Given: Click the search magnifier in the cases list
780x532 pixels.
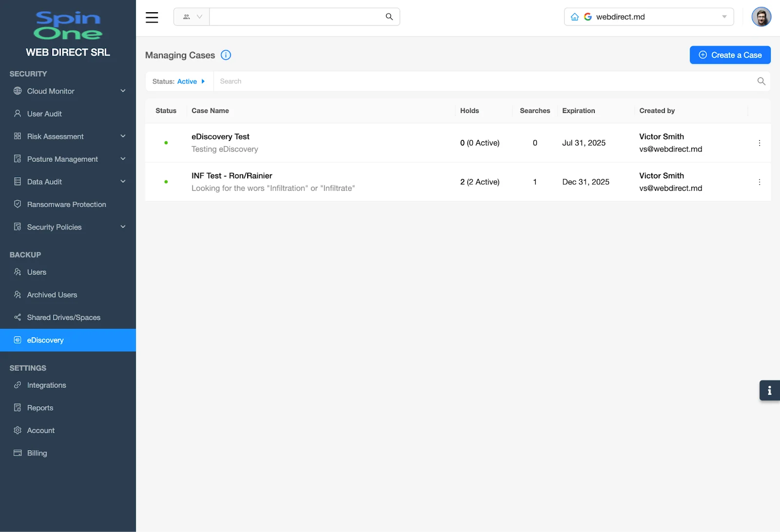Looking at the screenshot, I should [760, 81].
